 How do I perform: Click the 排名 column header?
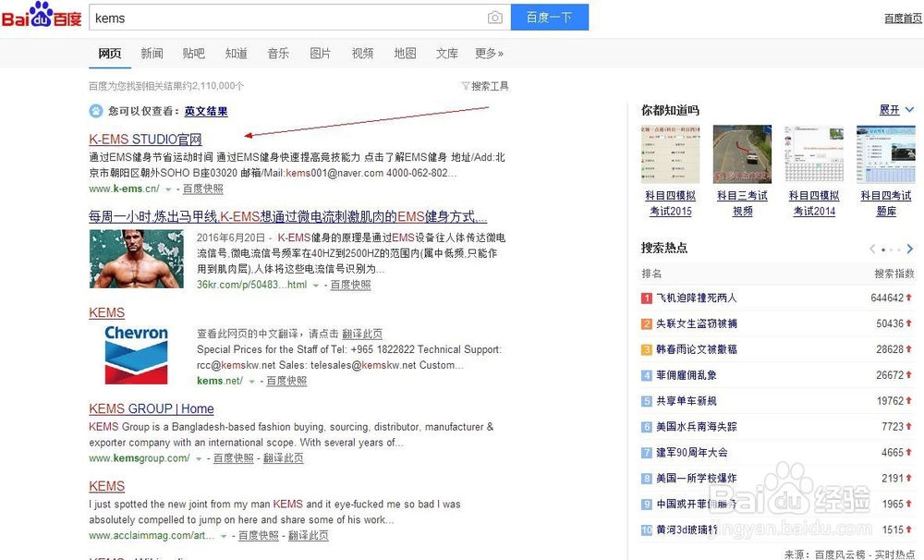[x=651, y=274]
